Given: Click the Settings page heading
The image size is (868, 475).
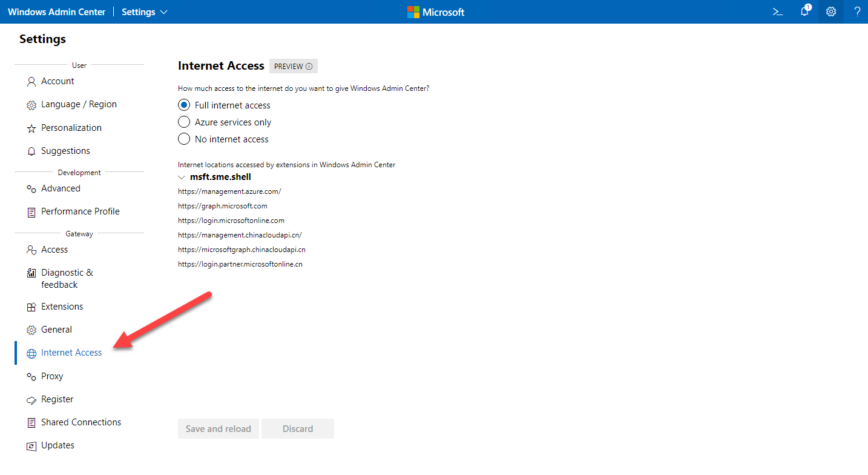Looking at the screenshot, I should click(42, 39).
